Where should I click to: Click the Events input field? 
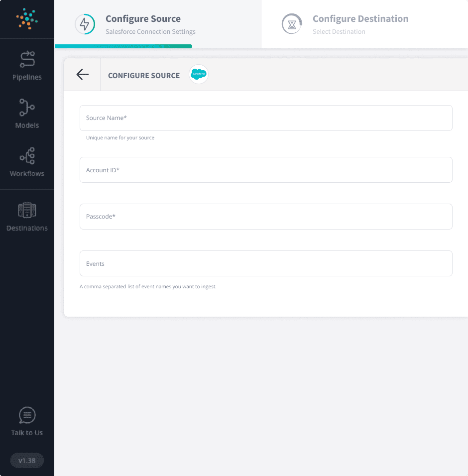click(266, 263)
